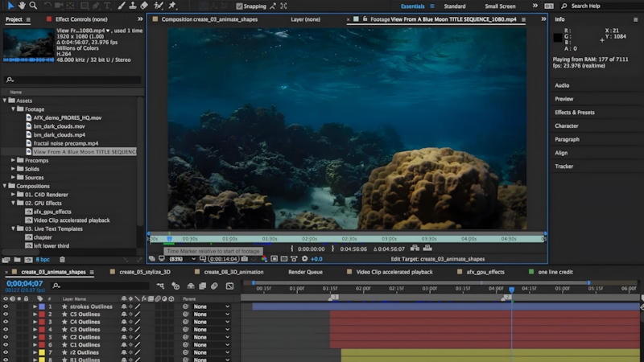Select fractal noise precomp.mp4 file
The image size is (644, 362).
tap(66, 143)
